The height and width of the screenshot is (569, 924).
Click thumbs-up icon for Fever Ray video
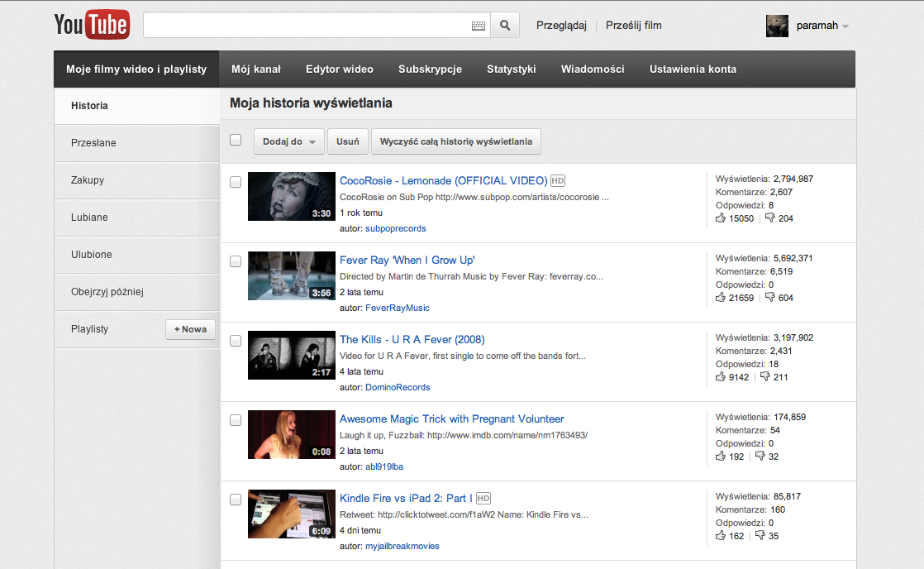[721, 298]
